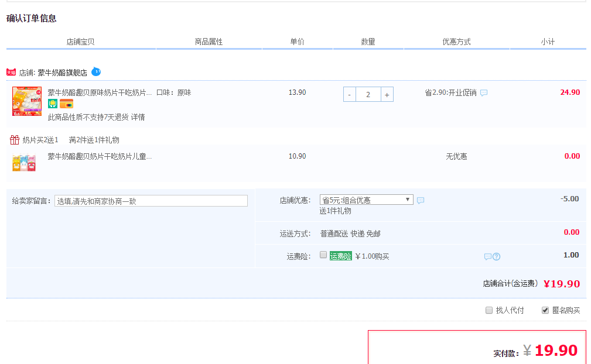Viewport: 591px width, 364px height.
Task: Click the red gift icon beside 奶片买2送1
Action: coord(14,140)
